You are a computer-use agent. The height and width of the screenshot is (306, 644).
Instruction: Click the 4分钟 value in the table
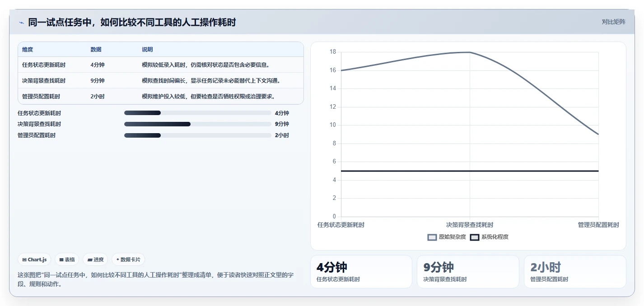[98, 65]
